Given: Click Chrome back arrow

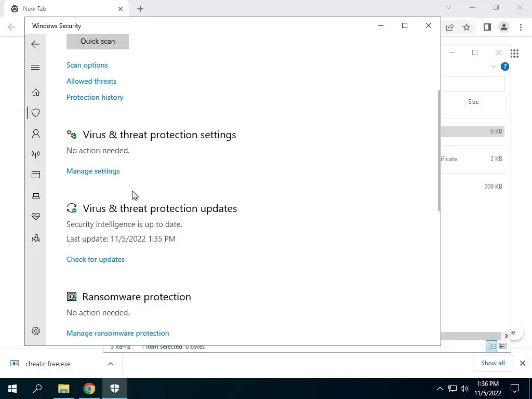Looking at the screenshot, I should (11, 27).
